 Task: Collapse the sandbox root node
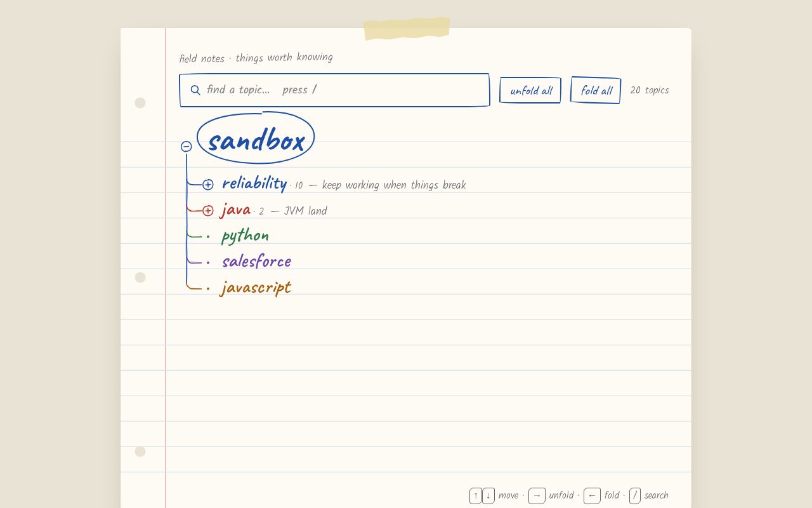pos(186,147)
